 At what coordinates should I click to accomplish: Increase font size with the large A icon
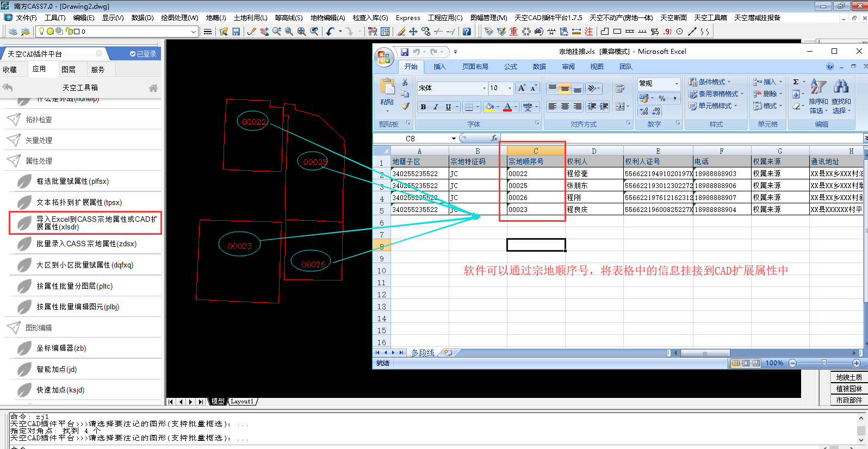pyautogui.click(x=522, y=88)
